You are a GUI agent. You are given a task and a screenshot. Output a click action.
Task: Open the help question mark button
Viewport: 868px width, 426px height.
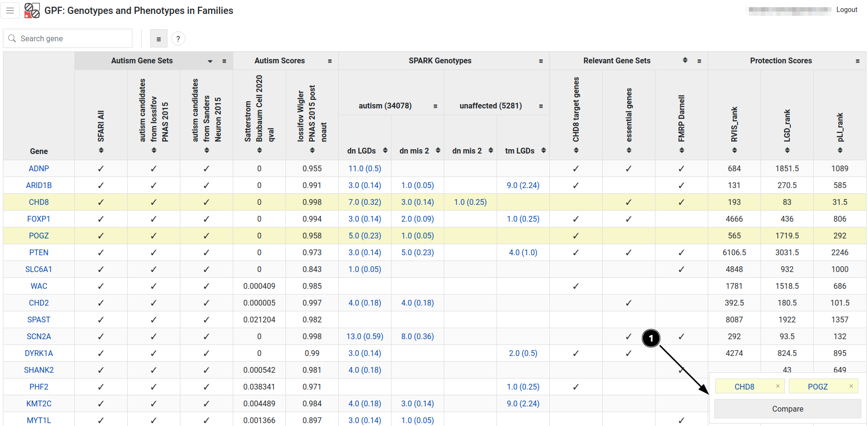[x=178, y=39]
